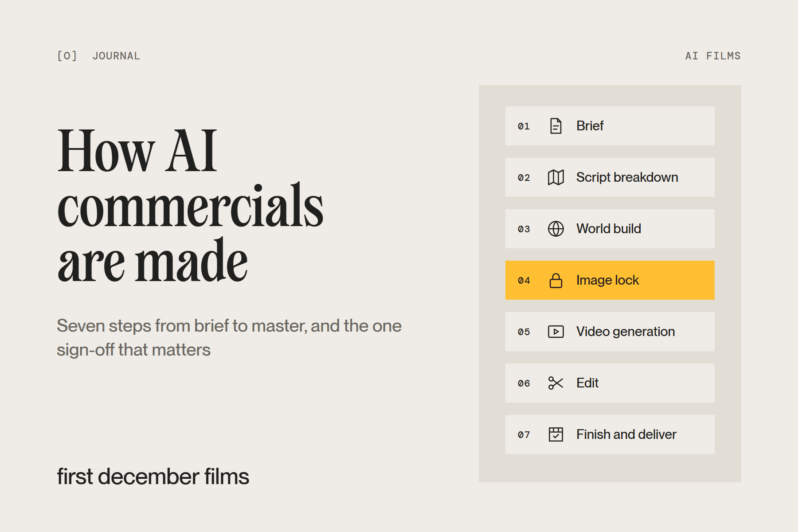The image size is (798, 532).
Task: Click the globe icon beside World build
Action: point(555,229)
